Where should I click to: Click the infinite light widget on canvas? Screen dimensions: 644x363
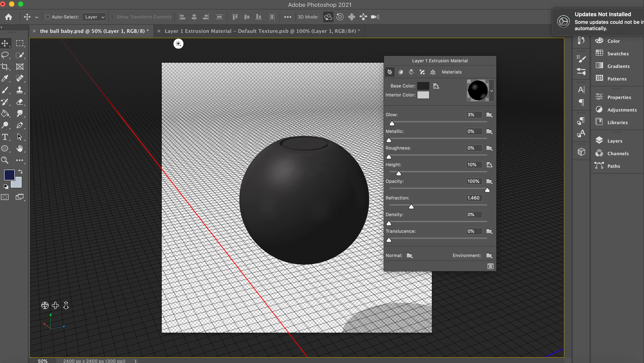(178, 44)
